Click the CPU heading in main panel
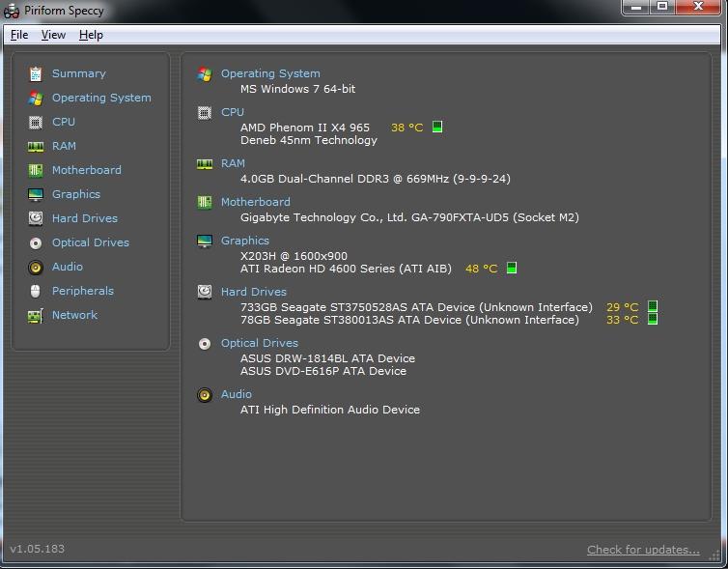This screenshot has height=569, width=728. click(233, 112)
